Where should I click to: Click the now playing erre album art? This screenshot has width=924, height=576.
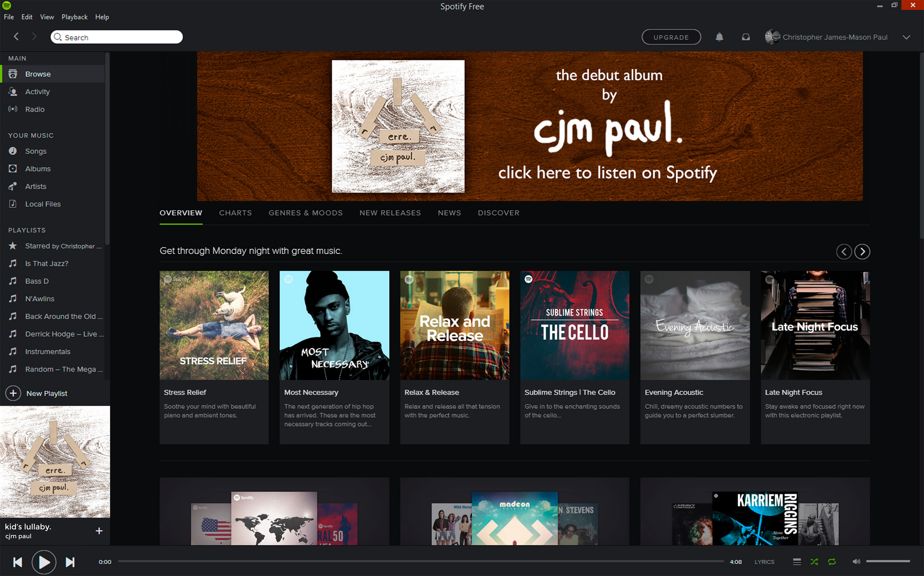click(x=55, y=461)
